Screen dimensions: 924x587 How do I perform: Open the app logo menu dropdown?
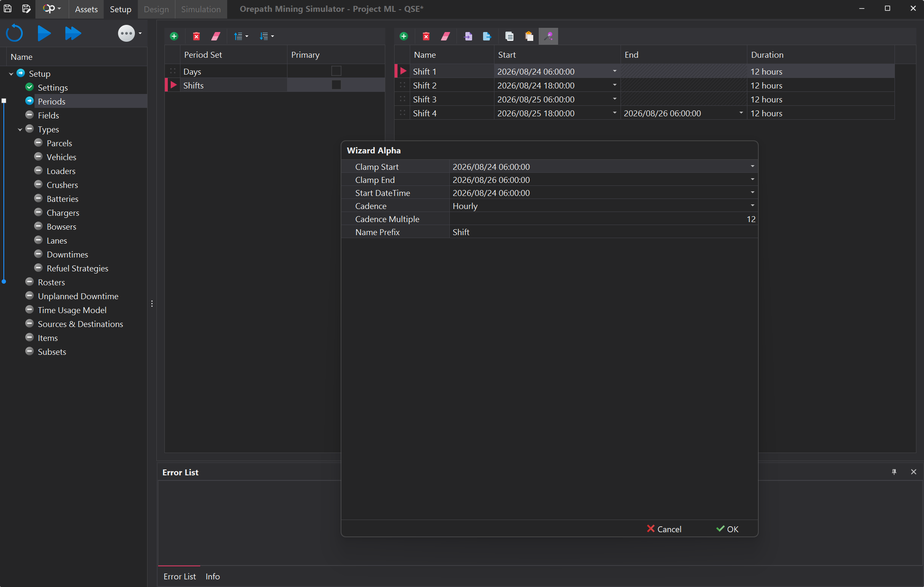coord(52,8)
